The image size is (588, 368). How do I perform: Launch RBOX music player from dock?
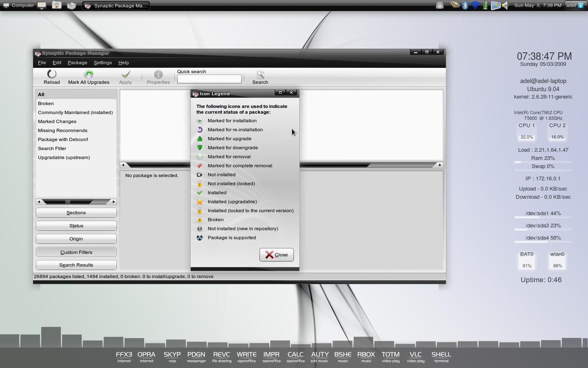click(x=366, y=357)
